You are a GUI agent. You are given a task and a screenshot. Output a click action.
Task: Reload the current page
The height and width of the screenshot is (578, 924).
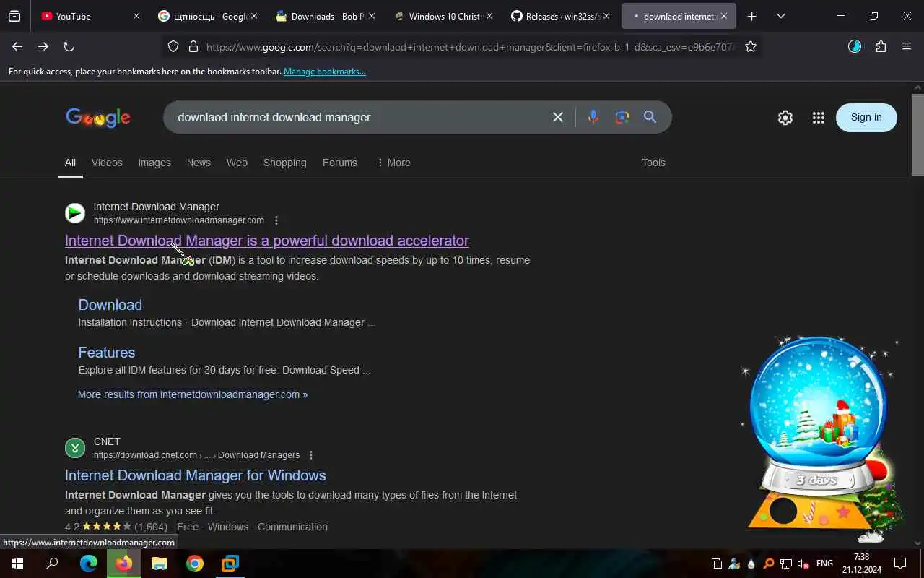click(x=69, y=46)
